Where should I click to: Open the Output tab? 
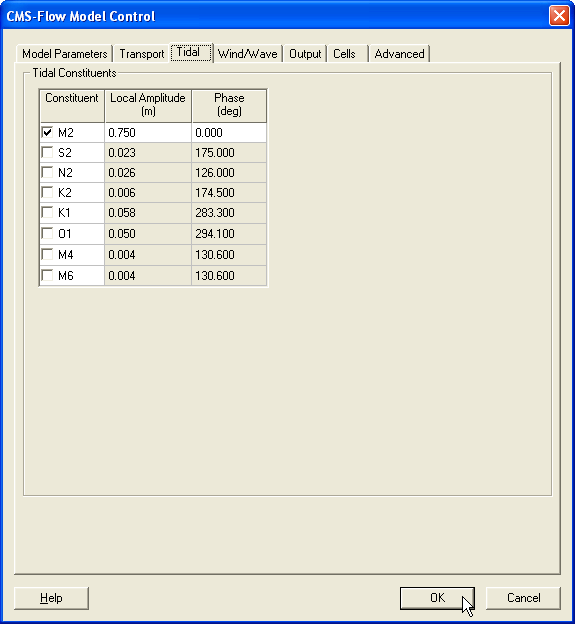(x=305, y=54)
